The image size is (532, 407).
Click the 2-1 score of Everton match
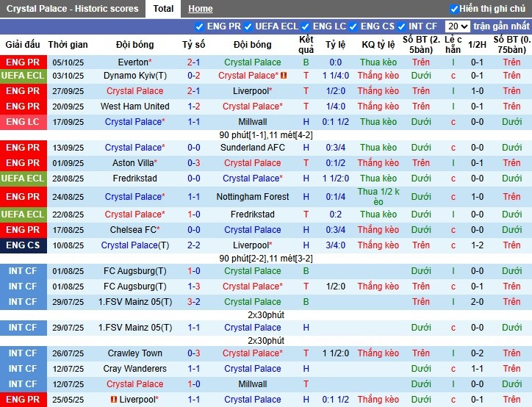pyautogui.click(x=194, y=62)
